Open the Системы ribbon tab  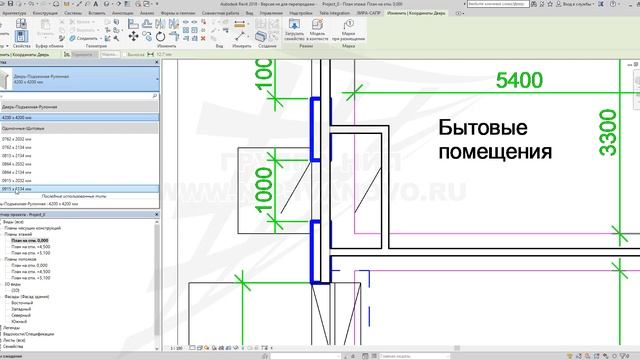pyautogui.click(x=73, y=13)
